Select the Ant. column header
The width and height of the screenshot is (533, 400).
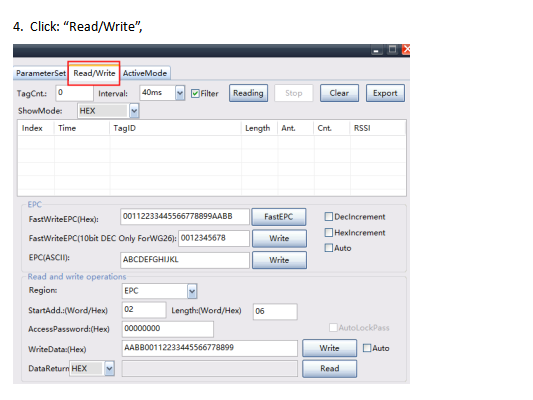[296, 128]
